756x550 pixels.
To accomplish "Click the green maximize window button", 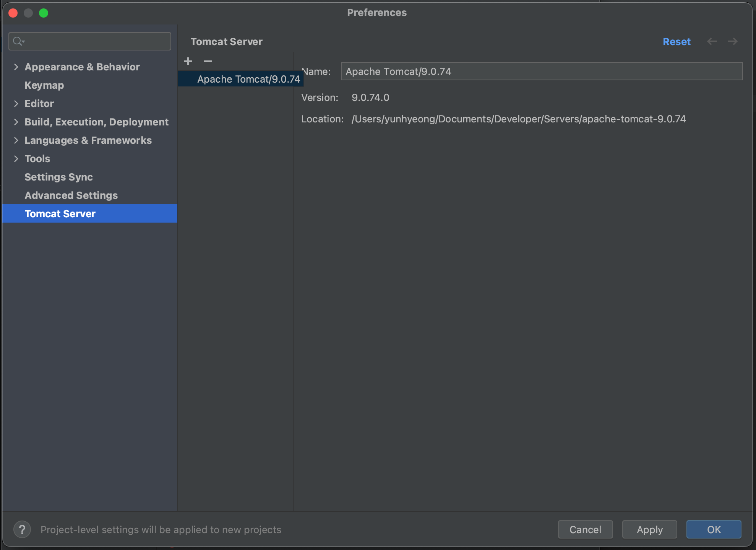I will pyautogui.click(x=44, y=13).
